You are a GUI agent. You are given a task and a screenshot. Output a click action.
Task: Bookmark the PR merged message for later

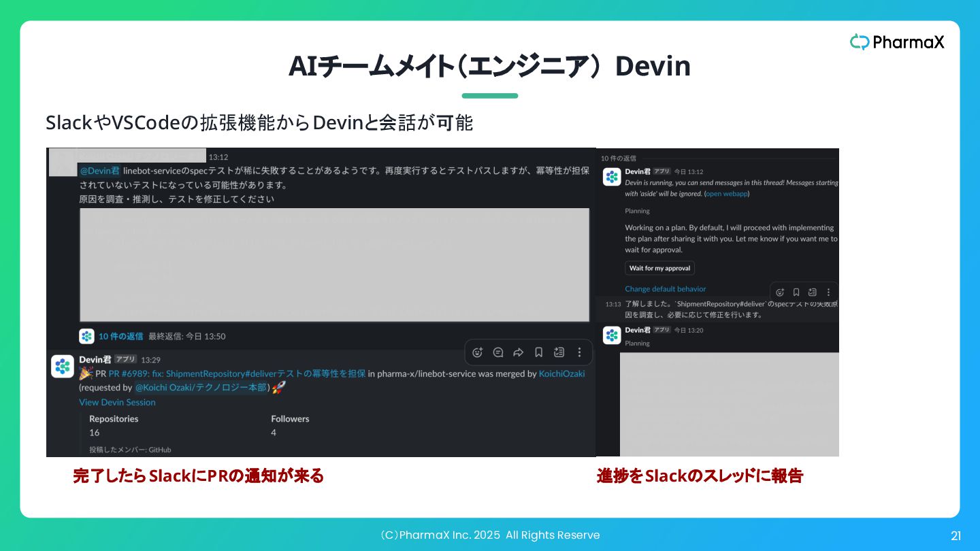(538, 352)
